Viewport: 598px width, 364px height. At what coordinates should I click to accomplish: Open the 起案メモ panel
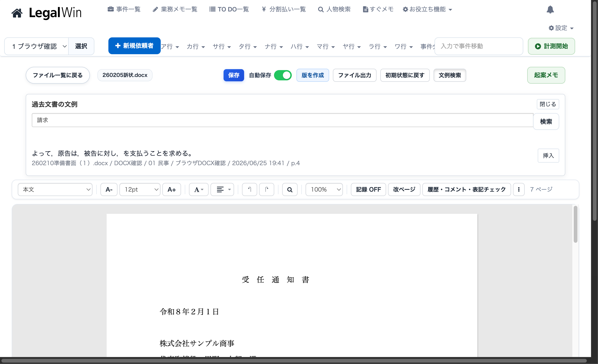(x=546, y=75)
